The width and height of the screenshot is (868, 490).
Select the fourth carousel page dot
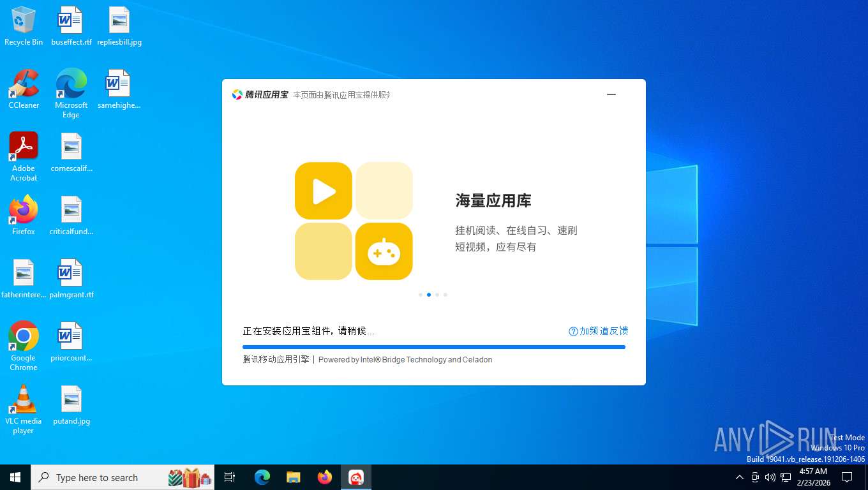445,295
